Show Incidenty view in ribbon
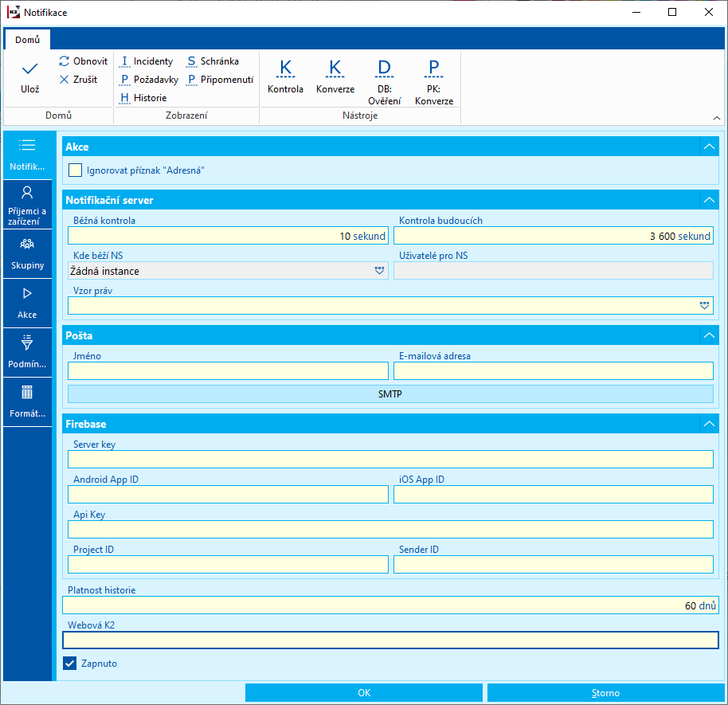Viewport: 728px width, 705px height. point(147,61)
